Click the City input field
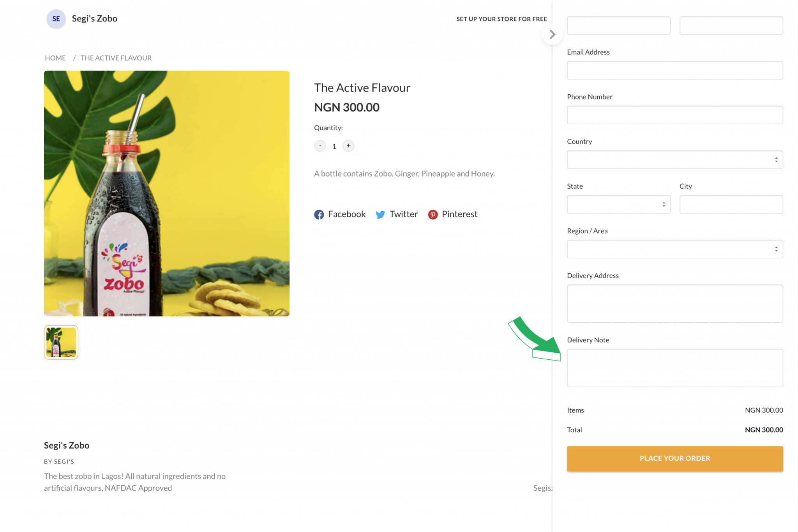798x532 pixels. (731, 204)
